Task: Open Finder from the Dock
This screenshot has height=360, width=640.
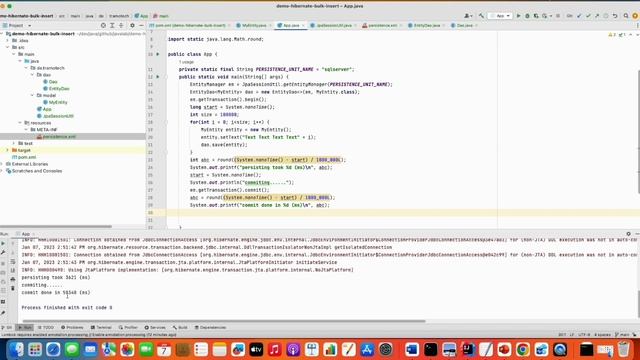Action: pyautogui.click(x=17, y=349)
